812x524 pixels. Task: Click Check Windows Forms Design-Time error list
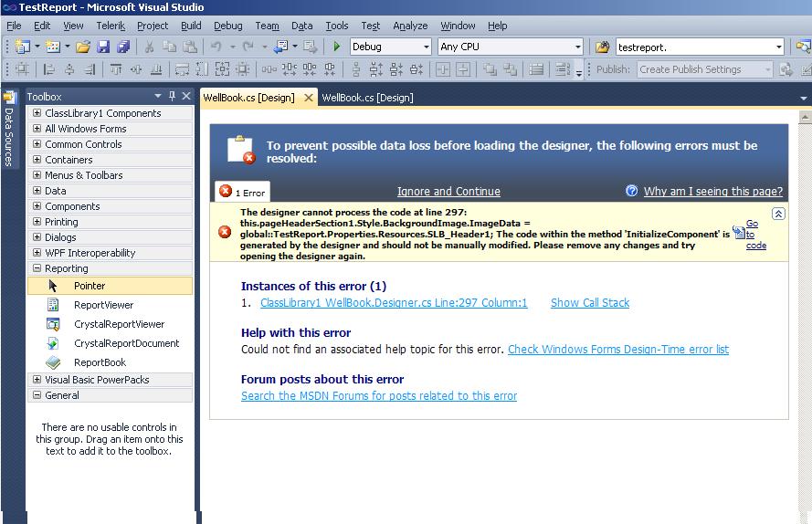pos(618,350)
